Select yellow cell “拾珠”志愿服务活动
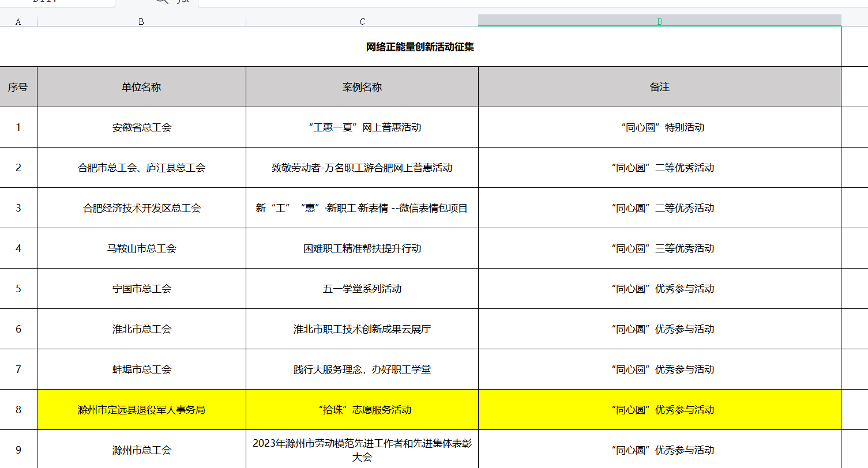 click(x=362, y=410)
